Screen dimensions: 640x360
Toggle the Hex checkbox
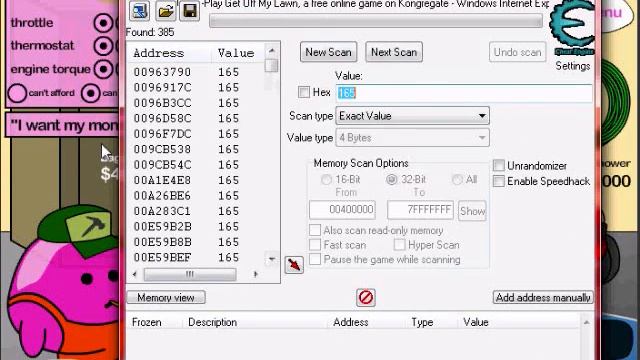point(304,92)
